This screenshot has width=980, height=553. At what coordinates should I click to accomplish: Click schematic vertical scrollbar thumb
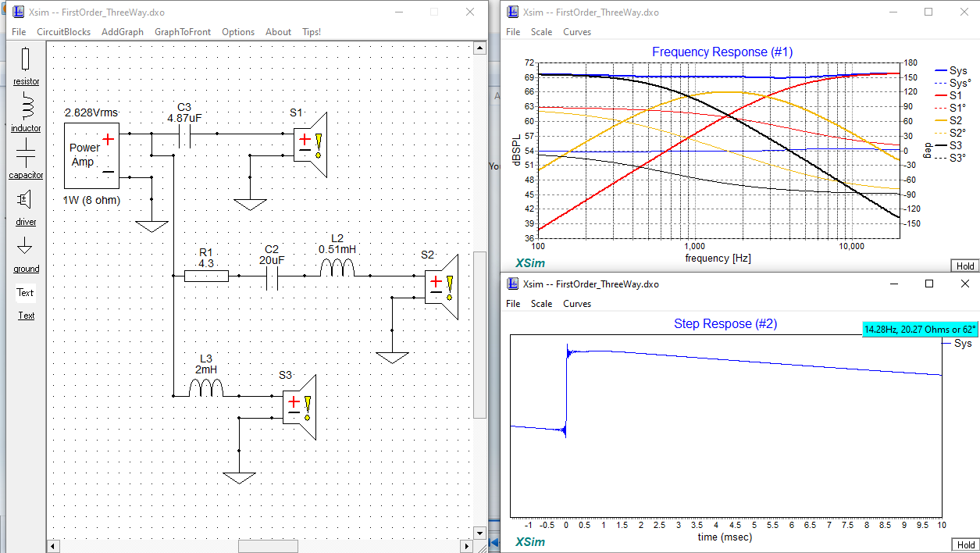[480, 334]
